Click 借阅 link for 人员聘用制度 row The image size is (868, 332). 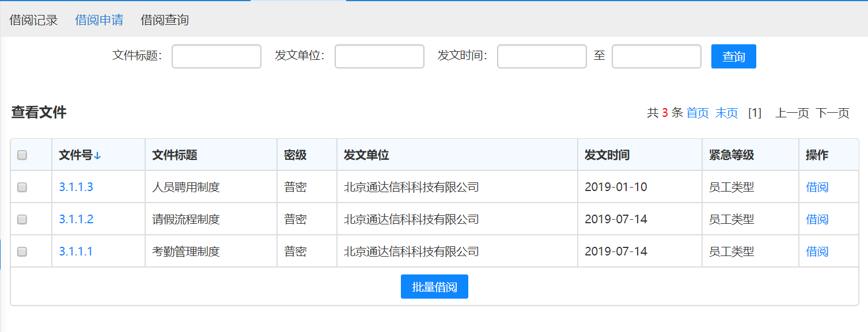tap(817, 187)
